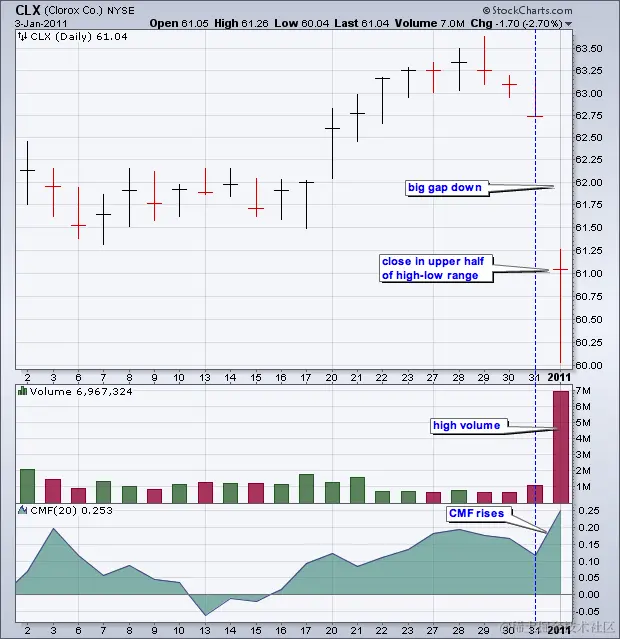Click the 3-Jan-2011 date in header

pos(41,24)
